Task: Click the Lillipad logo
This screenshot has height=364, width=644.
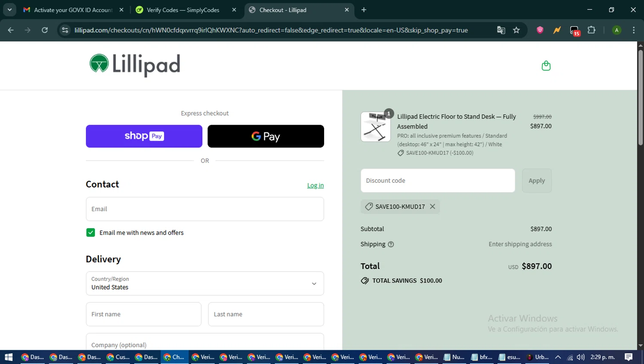Action: point(135,65)
